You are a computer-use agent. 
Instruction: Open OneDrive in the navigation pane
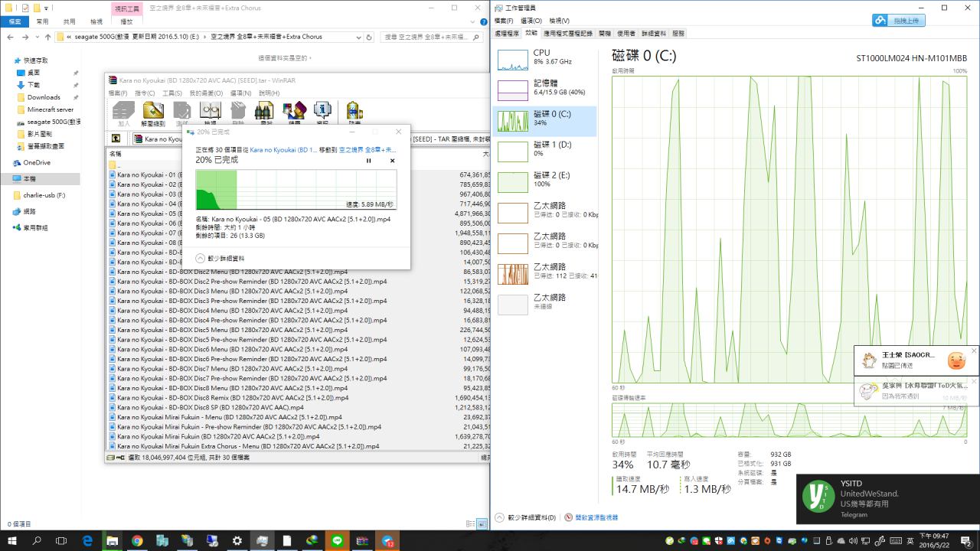point(37,162)
